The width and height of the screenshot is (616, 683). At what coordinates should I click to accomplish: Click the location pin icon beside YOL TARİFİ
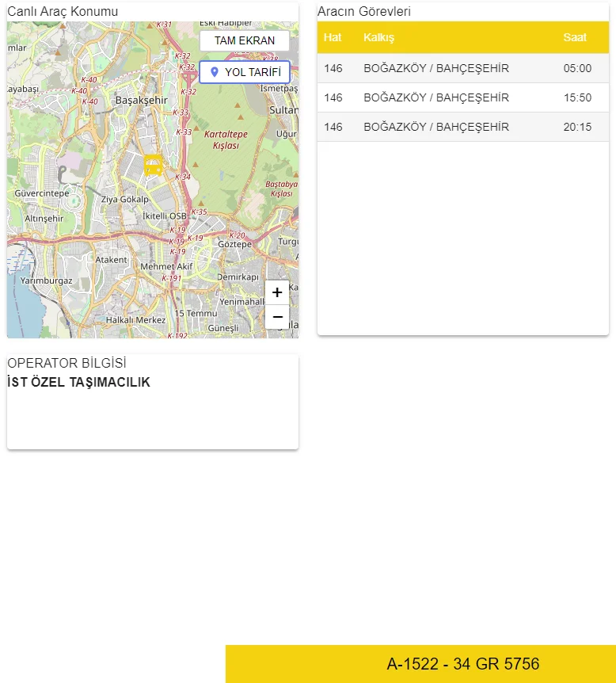coord(214,72)
